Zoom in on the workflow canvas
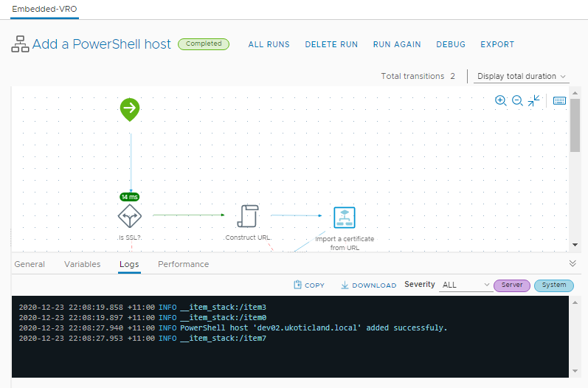 (501, 100)
